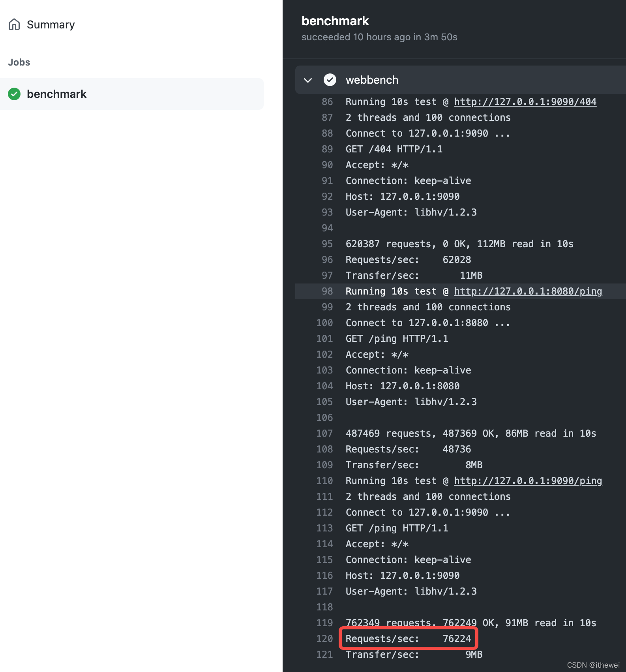
Task: Click line number 95
Action: pyautogui.click(x=327, y=244)
